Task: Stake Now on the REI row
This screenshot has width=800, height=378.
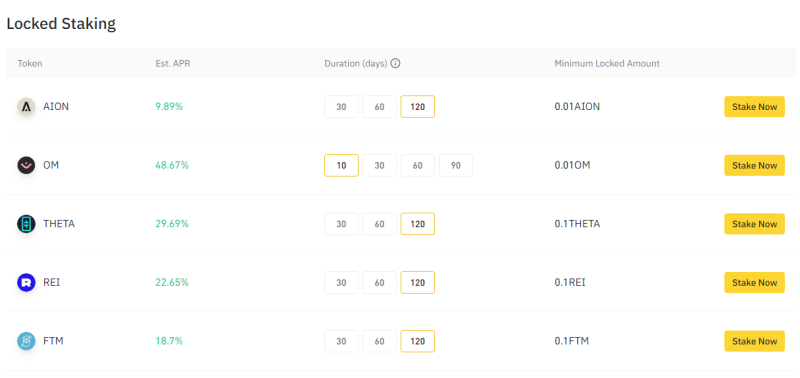Action: tap(755, 283)
